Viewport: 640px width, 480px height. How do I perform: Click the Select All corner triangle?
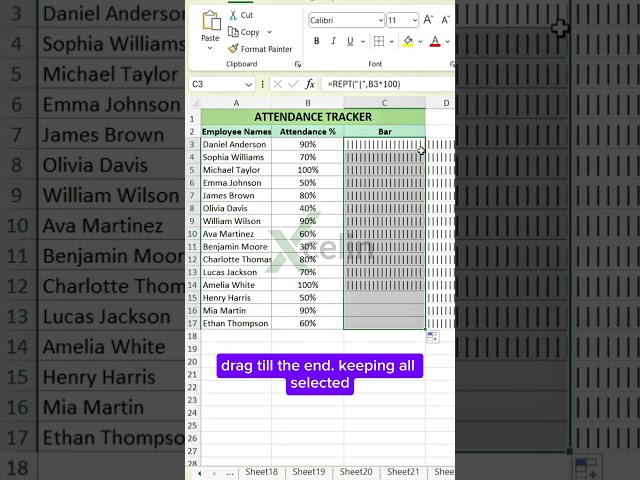pos(195,103)
